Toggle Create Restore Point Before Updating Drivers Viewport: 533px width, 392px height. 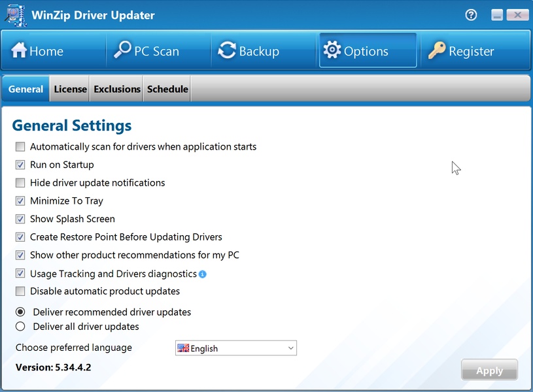20,237
